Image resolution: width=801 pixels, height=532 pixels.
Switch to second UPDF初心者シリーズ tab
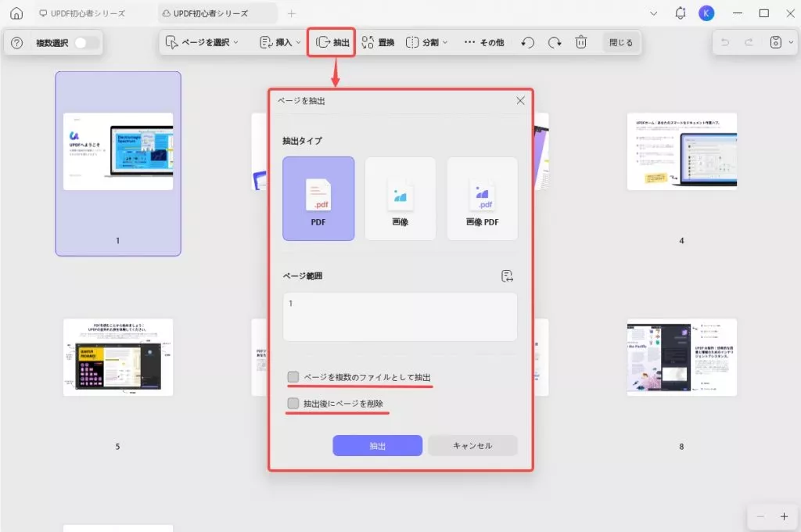217,13
